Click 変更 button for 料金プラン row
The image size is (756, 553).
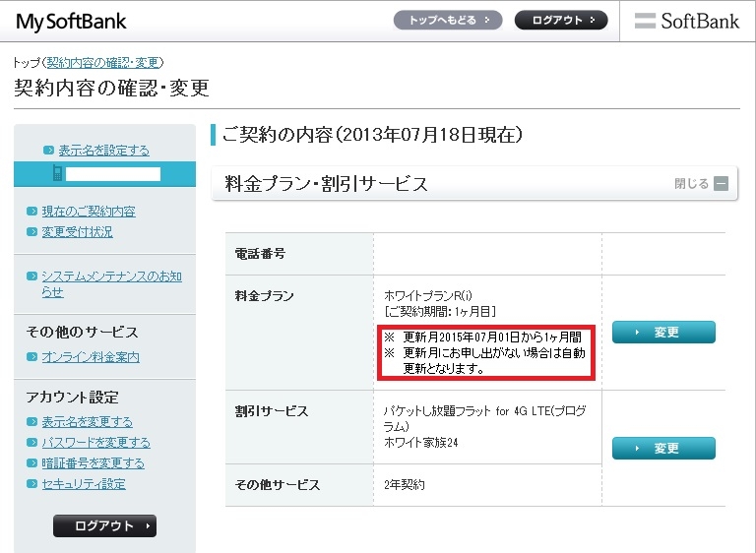click(663, 333)
